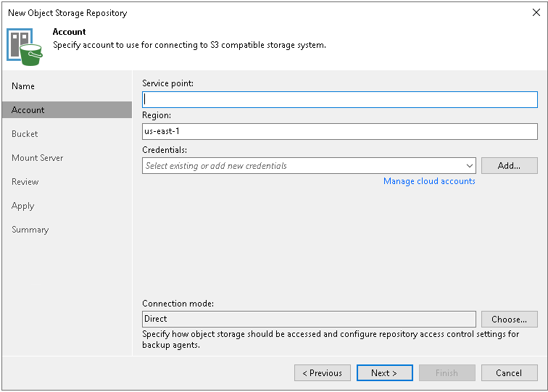548x392 pixels.
Task: Select the Account wizard step
Action: click(67, 109)
